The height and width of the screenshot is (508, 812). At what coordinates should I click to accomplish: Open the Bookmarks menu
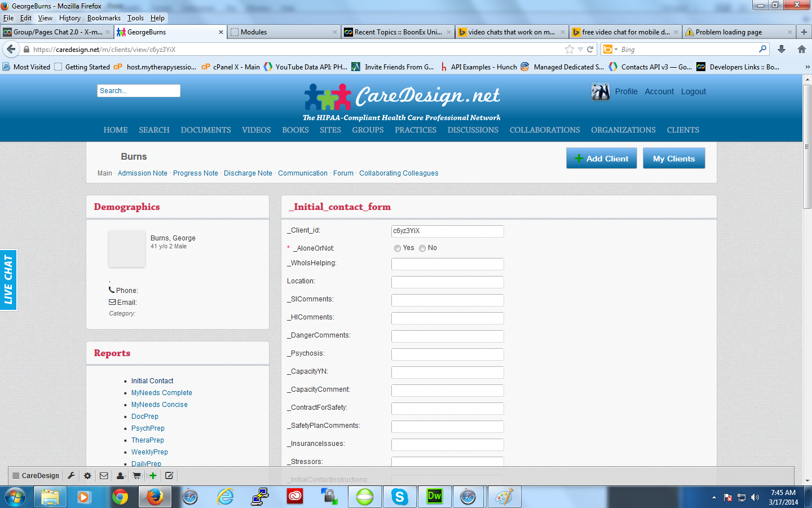pyautogui.click(x=104, y=18)
